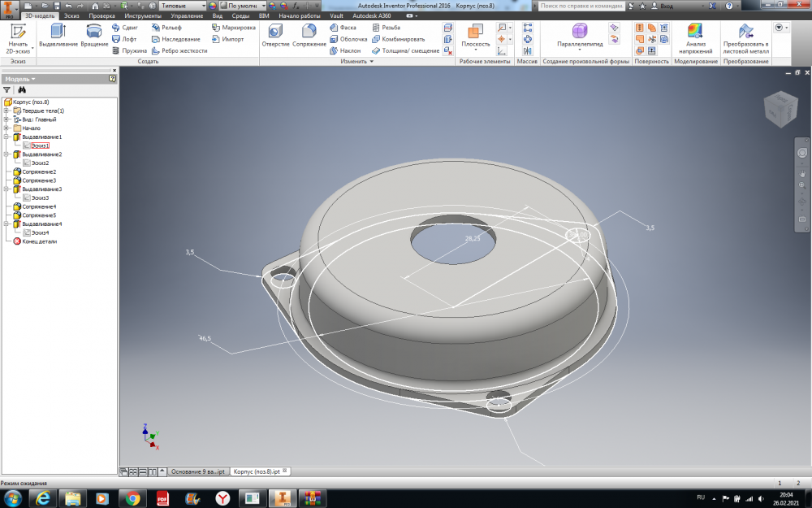The height and width of the screenshot is (508, 812).
Task: Click the browser filter funnel icon
Action: pos(7,90)
